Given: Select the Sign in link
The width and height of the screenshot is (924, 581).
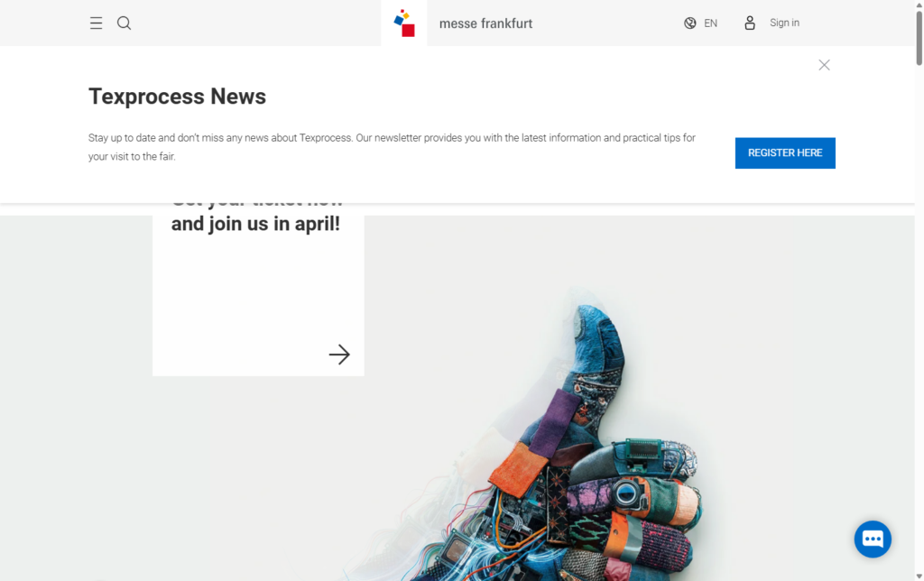Looking at the screenshot, I should [x=784, y=23].
